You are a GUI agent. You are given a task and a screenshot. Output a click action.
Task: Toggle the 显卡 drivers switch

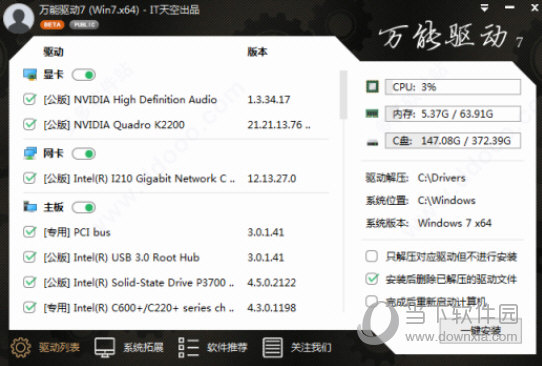[84, 75]
